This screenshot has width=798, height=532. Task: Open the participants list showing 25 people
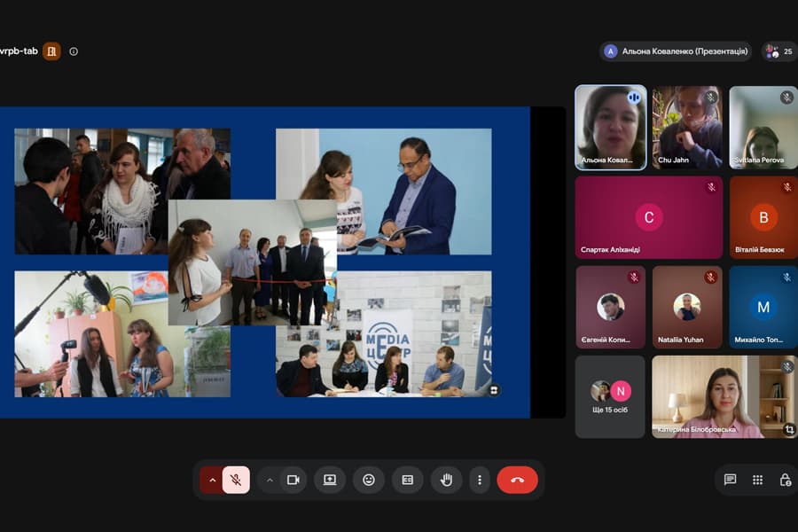tap(779, 51)
